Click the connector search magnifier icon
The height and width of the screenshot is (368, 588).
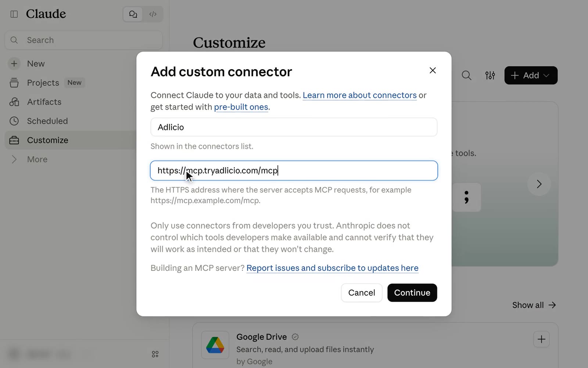click(x=466, y=75)
